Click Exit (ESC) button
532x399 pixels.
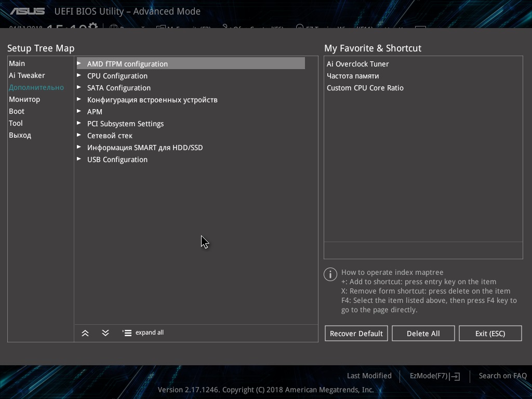coord(490,334)
